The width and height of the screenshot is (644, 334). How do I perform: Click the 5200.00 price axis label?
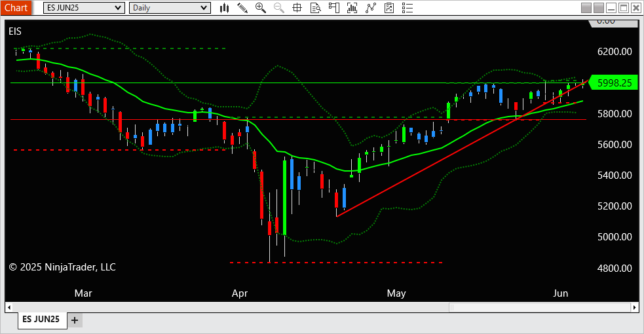[615, 206]
